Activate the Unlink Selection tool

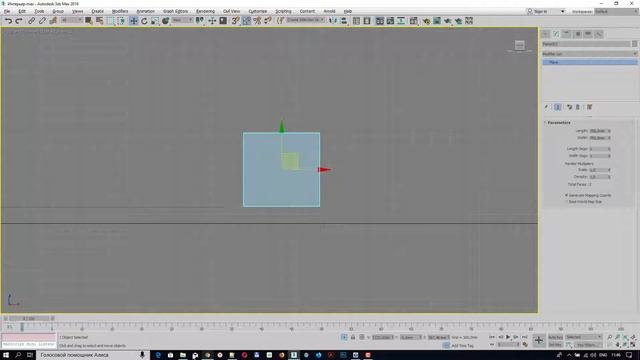coord(42,21)
